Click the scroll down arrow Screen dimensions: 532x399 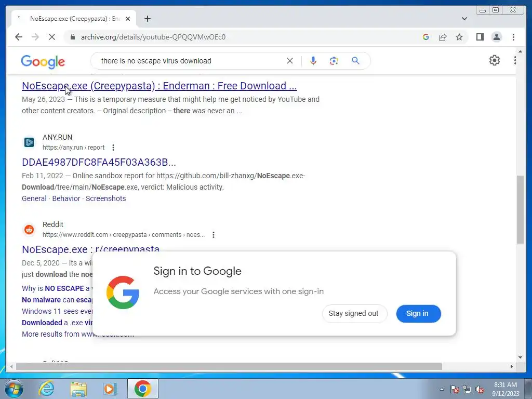pyautogui.click(x=520, y=357)
